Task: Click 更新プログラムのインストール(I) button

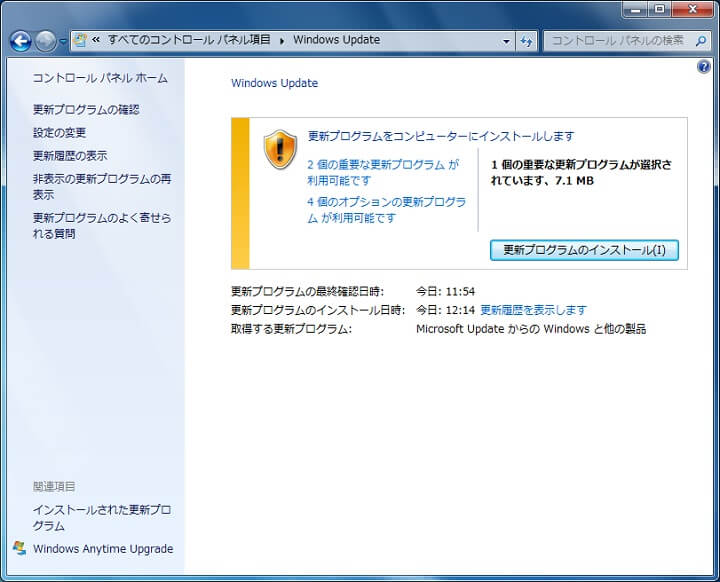Action: point(584,250)
